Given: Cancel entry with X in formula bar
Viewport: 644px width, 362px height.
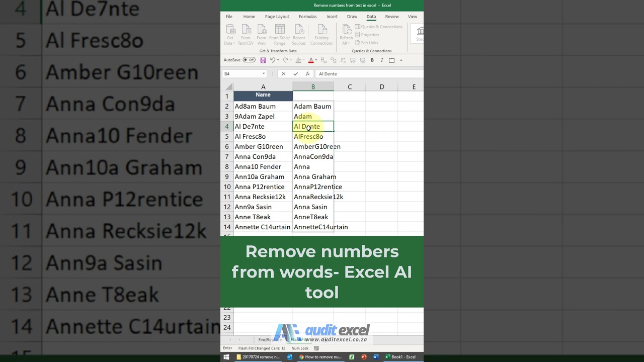Looking at the screenshot, I should pos(283,74).
